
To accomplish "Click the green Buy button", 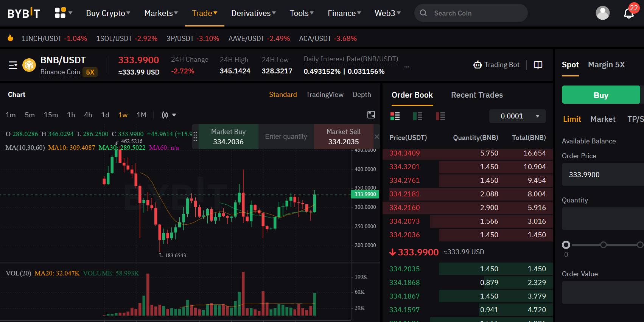I will (601, 95).
